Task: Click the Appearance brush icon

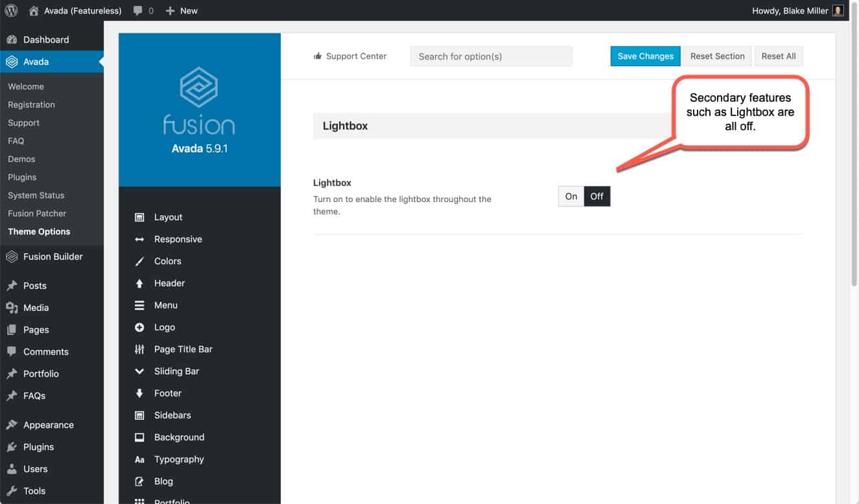Action: pos(12,425)
